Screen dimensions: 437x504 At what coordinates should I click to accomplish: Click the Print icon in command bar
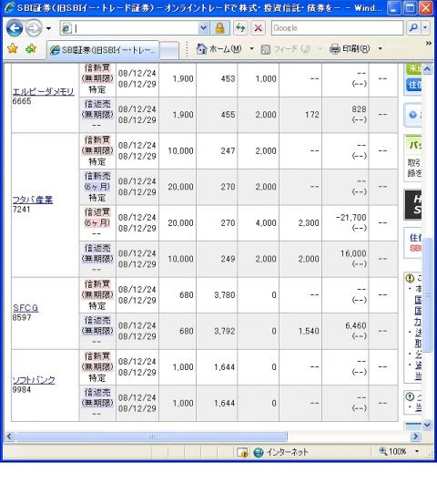pyautogui.click(x=334, y=49)
